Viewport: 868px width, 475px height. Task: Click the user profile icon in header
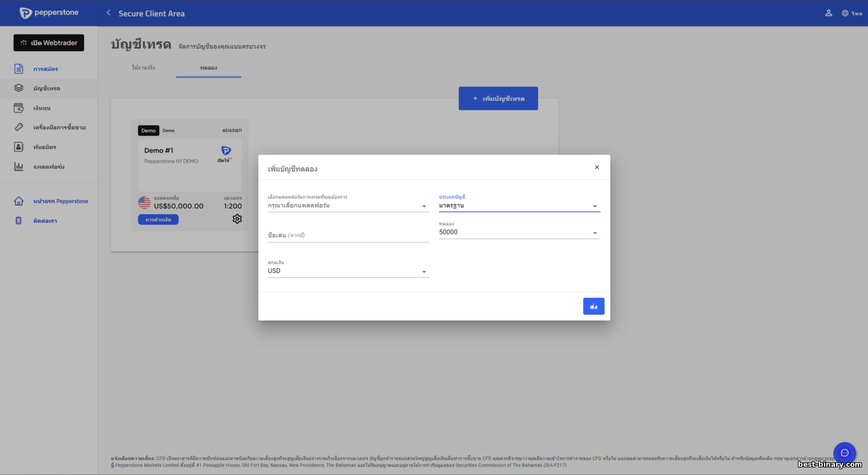tap(829, 13)
